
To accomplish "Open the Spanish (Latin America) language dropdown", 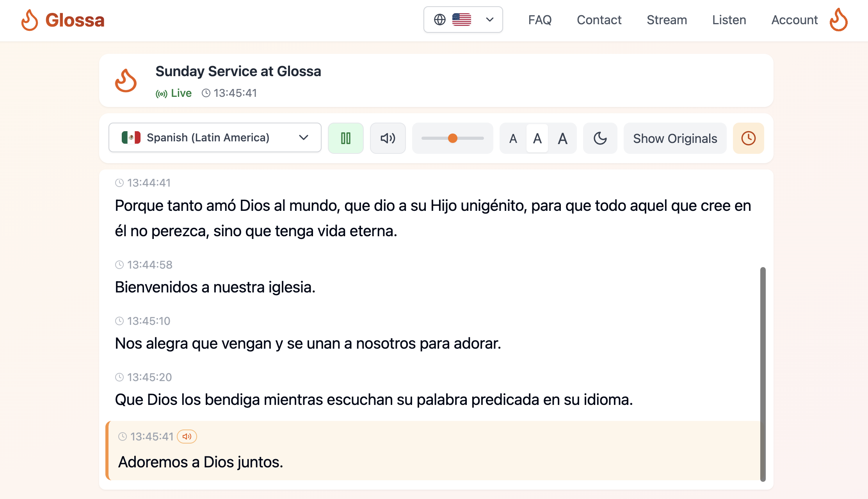I will click(x=215, y=137).
